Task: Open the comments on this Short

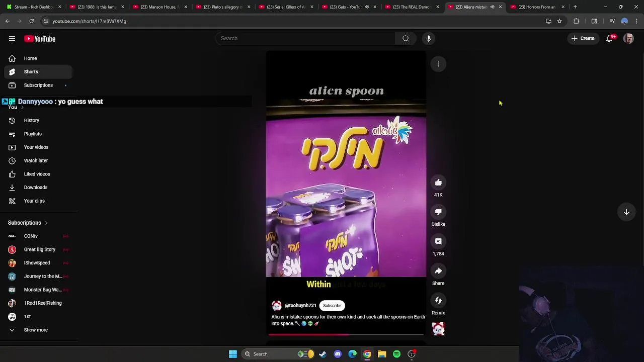Action: (438, 241)
